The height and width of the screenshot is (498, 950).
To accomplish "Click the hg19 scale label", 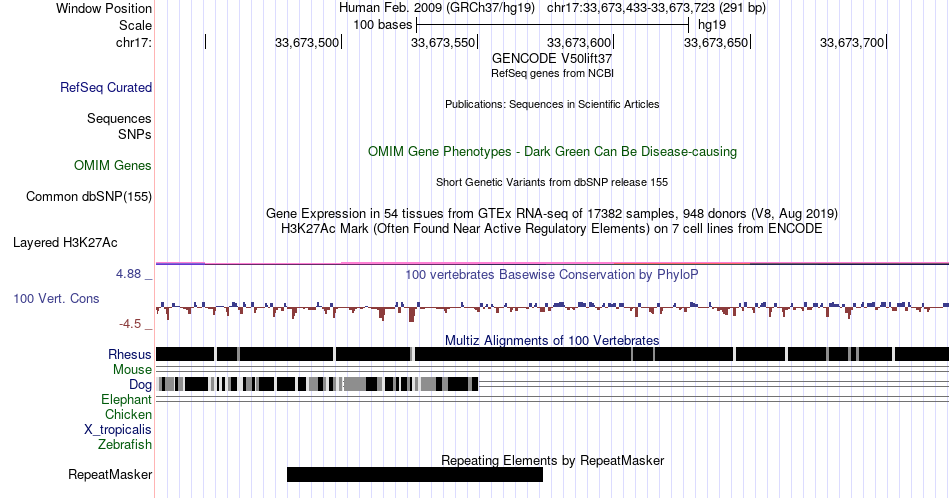I will (712, 25).
